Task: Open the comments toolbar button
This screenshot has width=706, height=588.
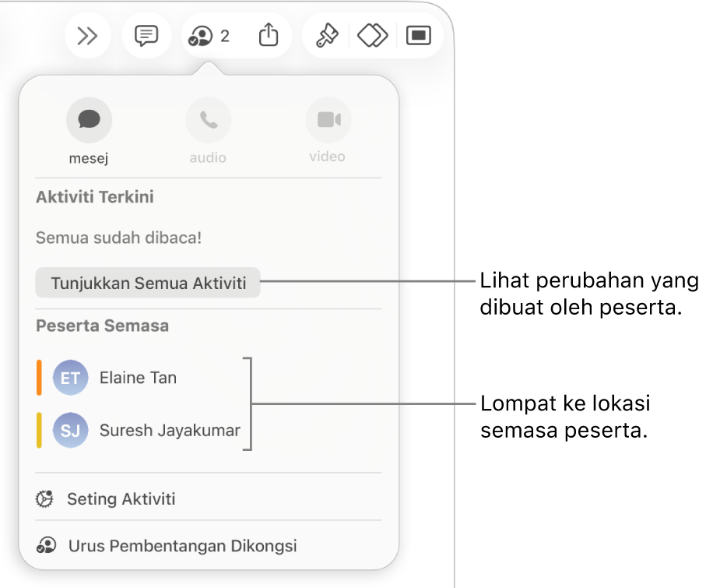Action: tap(146, 36)
